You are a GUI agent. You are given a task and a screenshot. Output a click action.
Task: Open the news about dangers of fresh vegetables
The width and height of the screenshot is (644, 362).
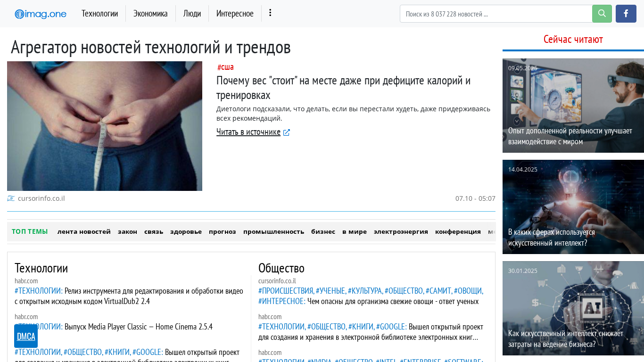coord(393,301)
